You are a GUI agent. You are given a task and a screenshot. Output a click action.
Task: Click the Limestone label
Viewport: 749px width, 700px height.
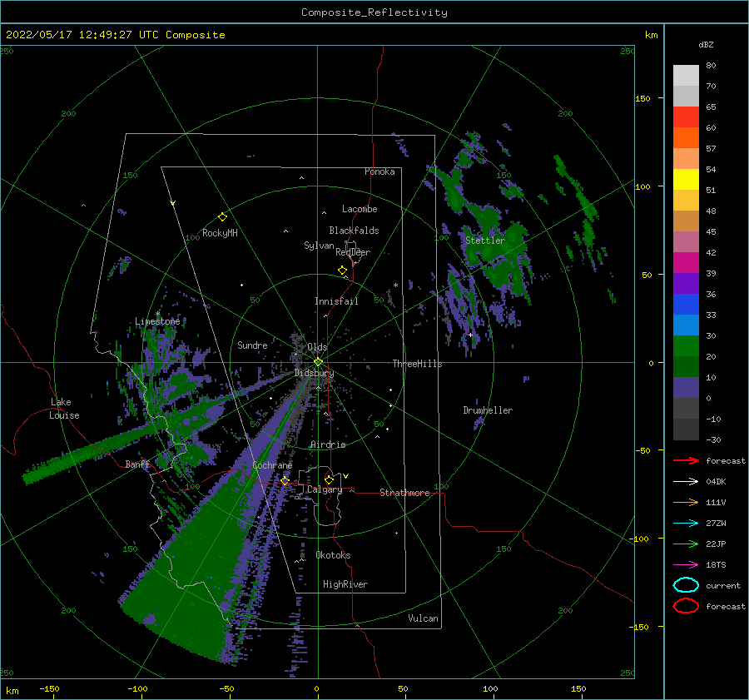pos(157,321)
